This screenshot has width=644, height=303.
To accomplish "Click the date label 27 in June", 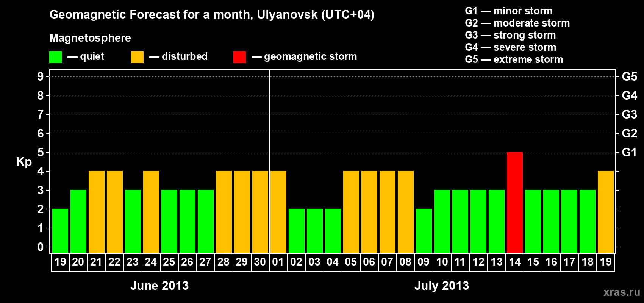I will point(205,262).
